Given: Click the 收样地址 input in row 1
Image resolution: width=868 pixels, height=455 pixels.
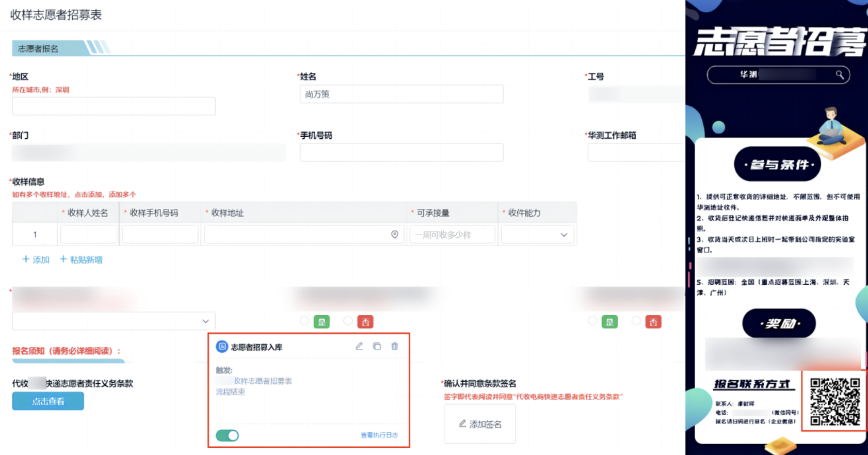Looking at the screenshot, I should pos(304,235).
